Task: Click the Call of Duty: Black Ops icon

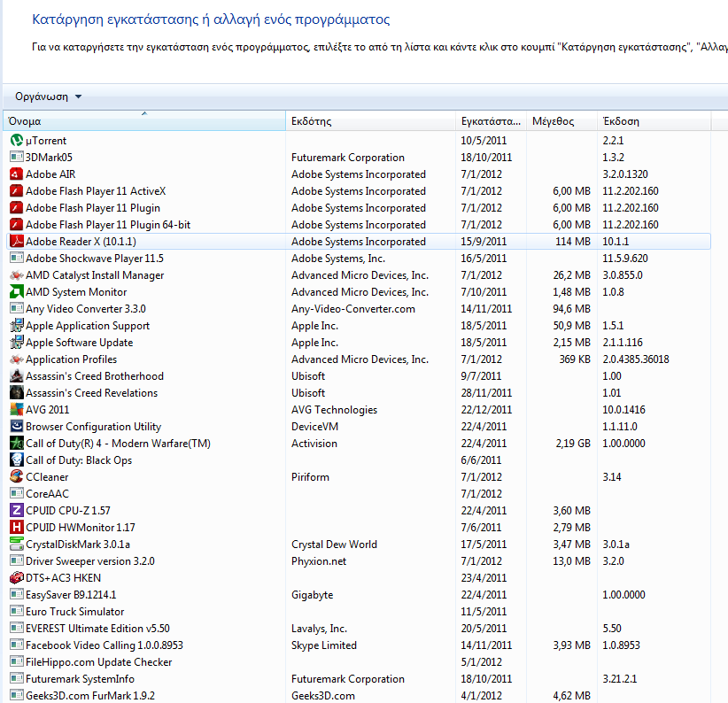Action: coord(17,460)
